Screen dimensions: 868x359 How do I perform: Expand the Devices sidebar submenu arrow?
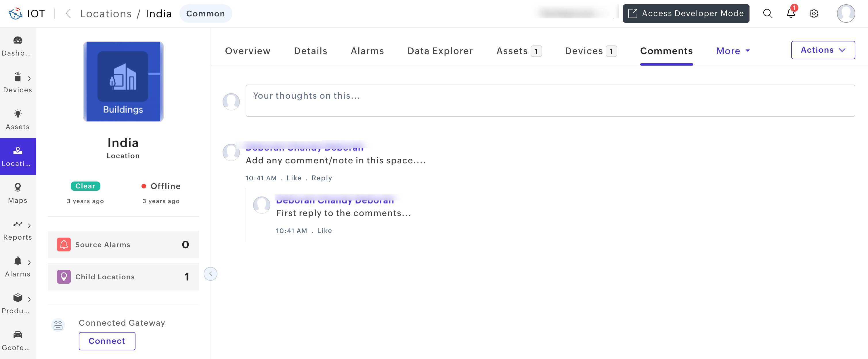point(29,79)
